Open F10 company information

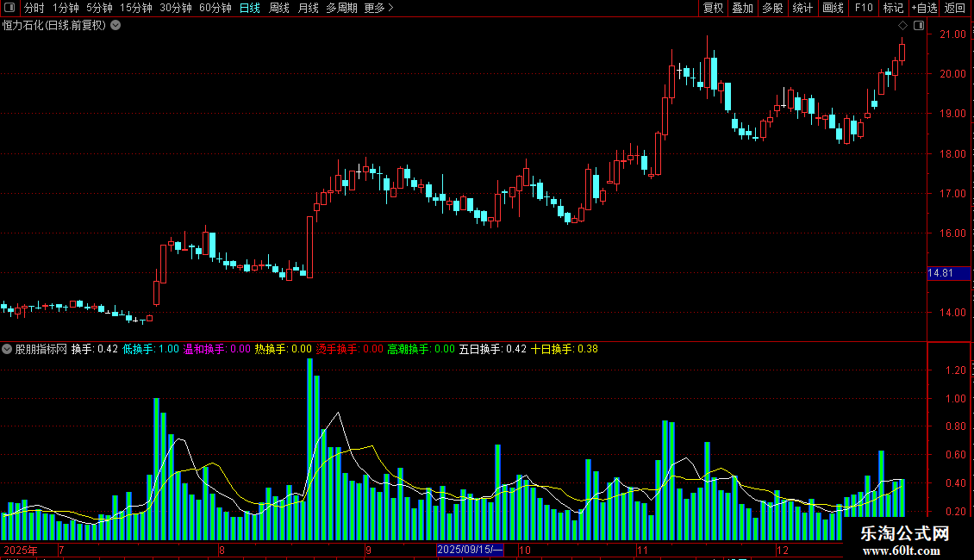pyautogui.click(x=864, y=8)
